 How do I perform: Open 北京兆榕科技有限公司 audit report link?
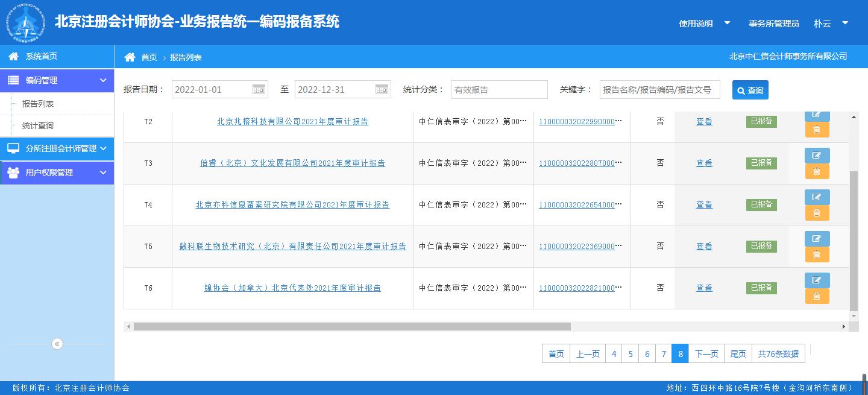pos(292,121)
